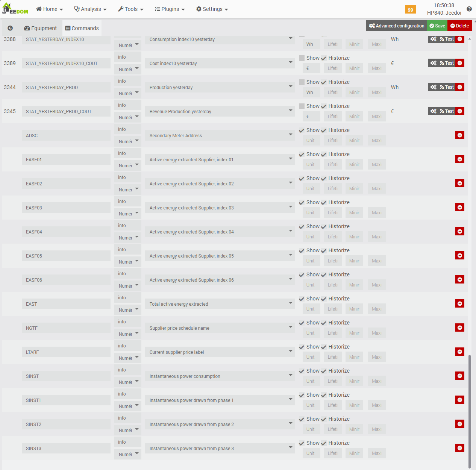Open the Numér subtype dropdown for NGTF
The image size is (476, 470).
click(128, 334)
